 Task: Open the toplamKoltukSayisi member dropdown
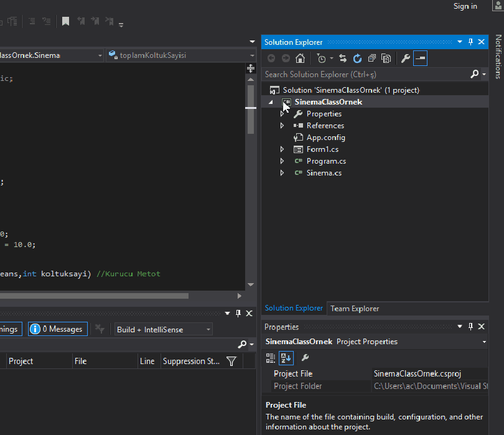tap(252, 55)
